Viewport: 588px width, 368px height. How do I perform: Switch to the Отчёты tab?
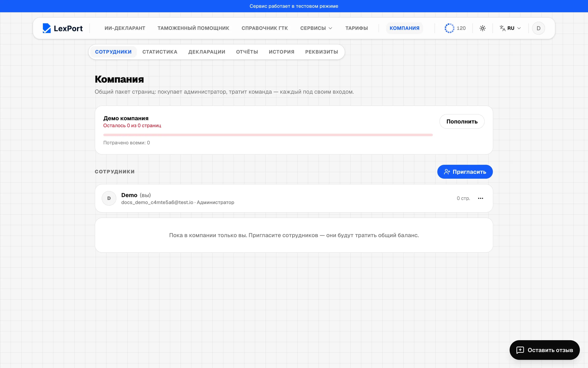tap(247, 52)
